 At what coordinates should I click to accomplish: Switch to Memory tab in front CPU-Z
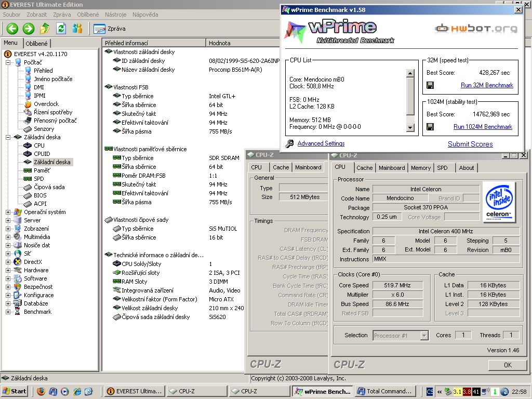pyautogui.click(x=421, y=168)
